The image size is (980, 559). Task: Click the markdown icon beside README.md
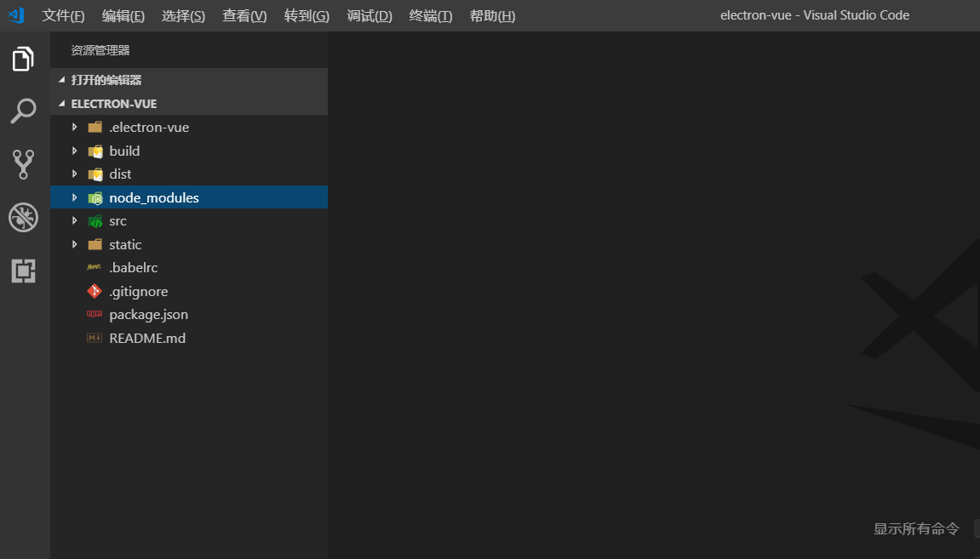coord(95,338)
